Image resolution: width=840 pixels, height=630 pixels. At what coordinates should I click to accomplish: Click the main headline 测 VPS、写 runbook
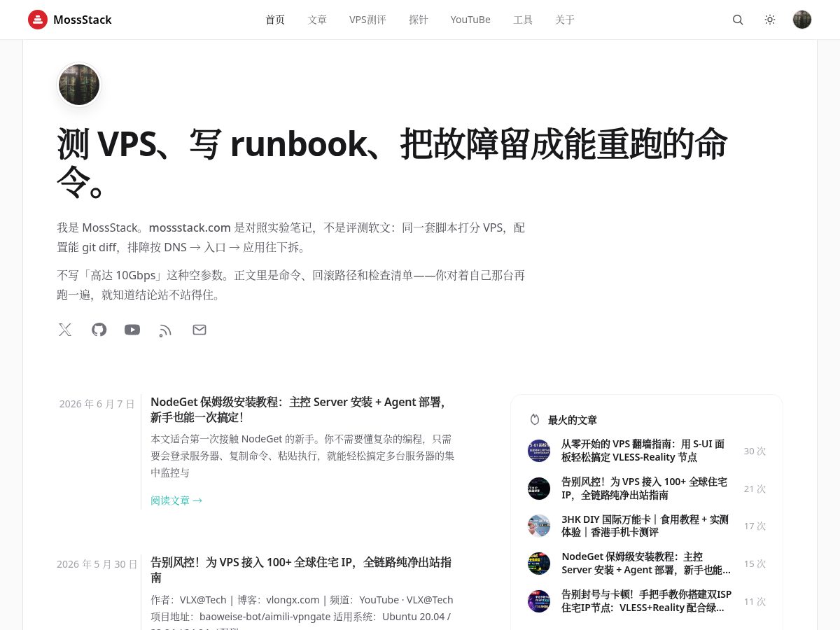pyautogui.click(x=392, y=162)
